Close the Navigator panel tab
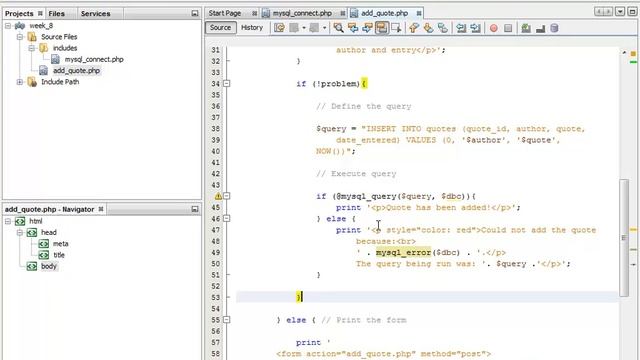This screenshot has width=640, height=360. click(x=101, y=209)
